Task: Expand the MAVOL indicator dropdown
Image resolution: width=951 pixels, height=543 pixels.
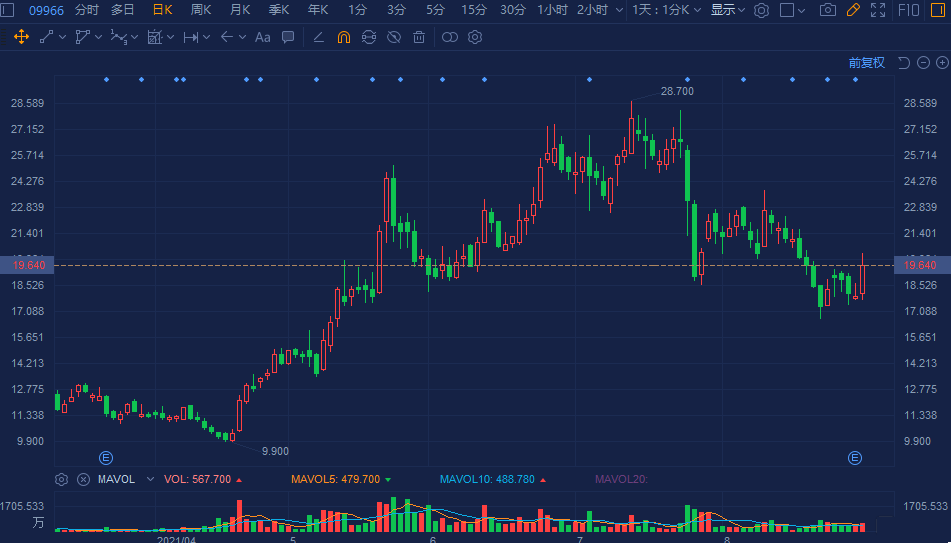Action: (x=151, y=480)
